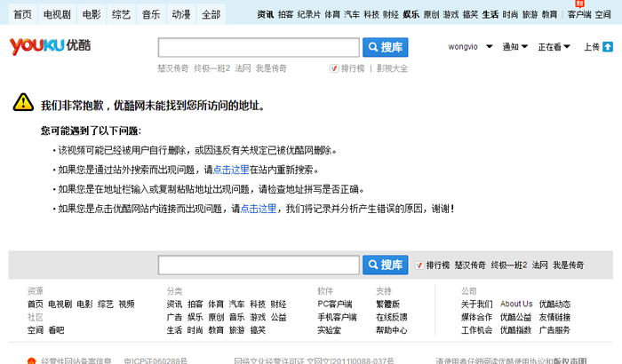Open 纪录片 channel link
Viewport: 622px width, 364px height.
[309, 15]
